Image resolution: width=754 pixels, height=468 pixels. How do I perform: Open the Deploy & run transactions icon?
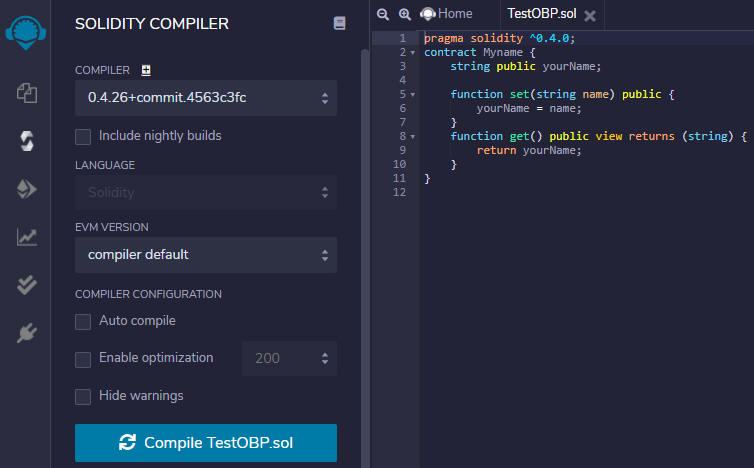[27, 189]
